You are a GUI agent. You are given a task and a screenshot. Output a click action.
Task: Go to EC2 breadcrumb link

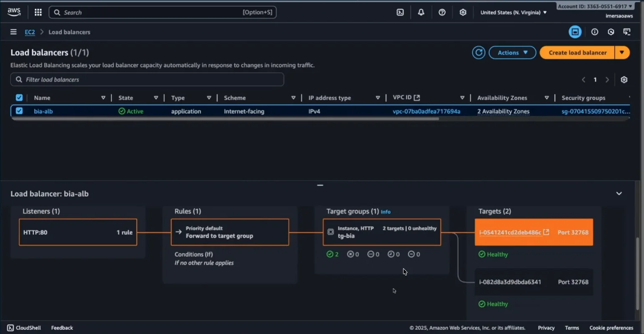pos(30,32)
